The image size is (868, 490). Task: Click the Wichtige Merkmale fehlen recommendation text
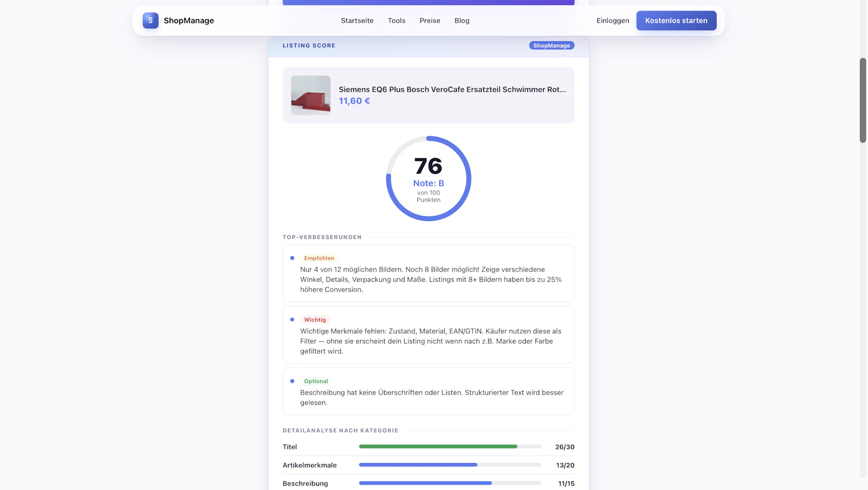(431, 341)
